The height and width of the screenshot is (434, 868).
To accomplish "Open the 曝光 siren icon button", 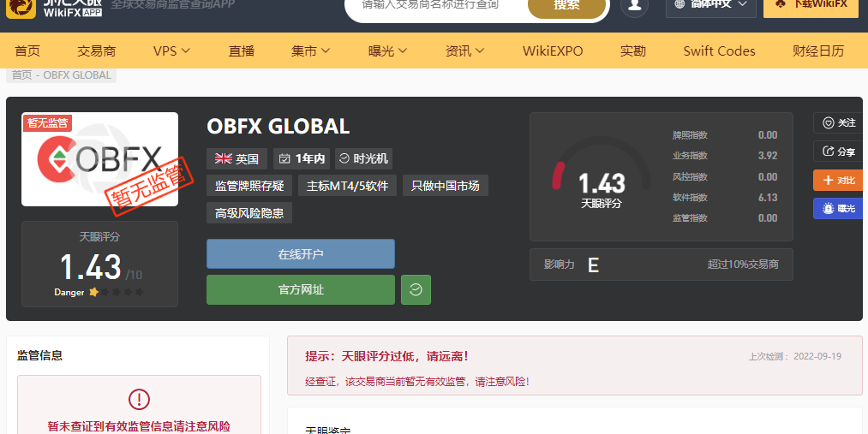I will 828,208.
